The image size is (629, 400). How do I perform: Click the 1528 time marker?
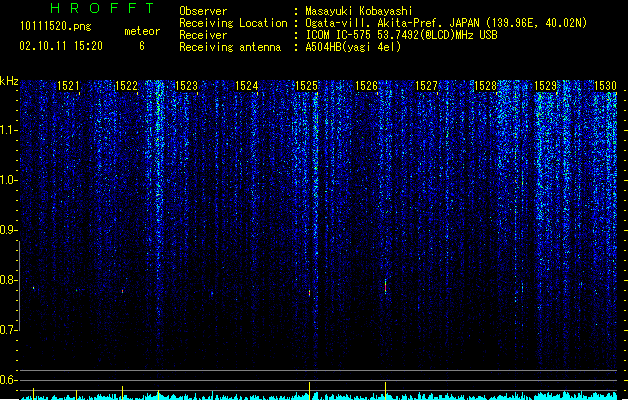pos(485,86)
